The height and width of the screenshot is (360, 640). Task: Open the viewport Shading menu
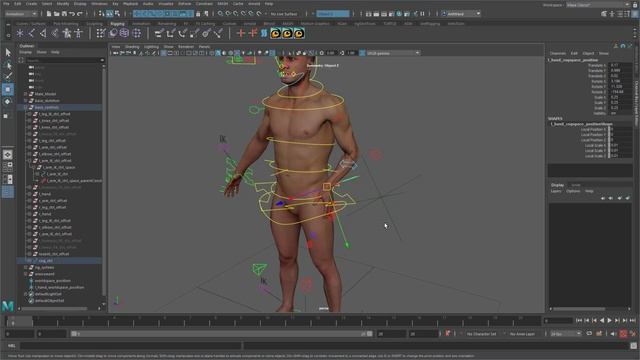coord(132,47)
